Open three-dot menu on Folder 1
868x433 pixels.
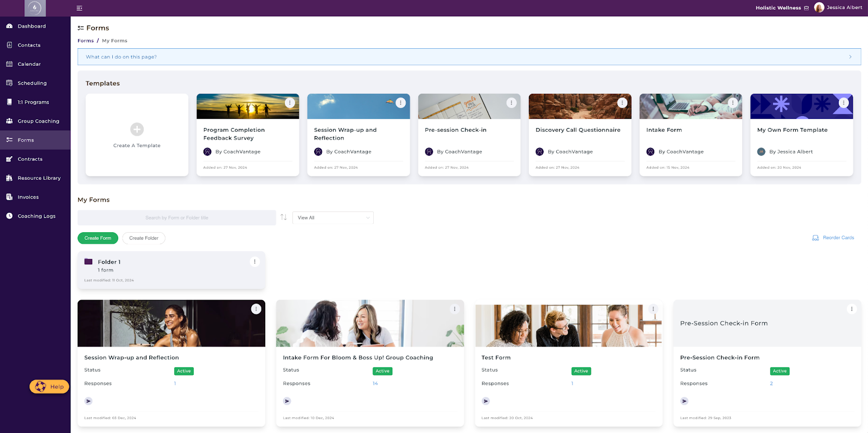[x=254, y=262]
